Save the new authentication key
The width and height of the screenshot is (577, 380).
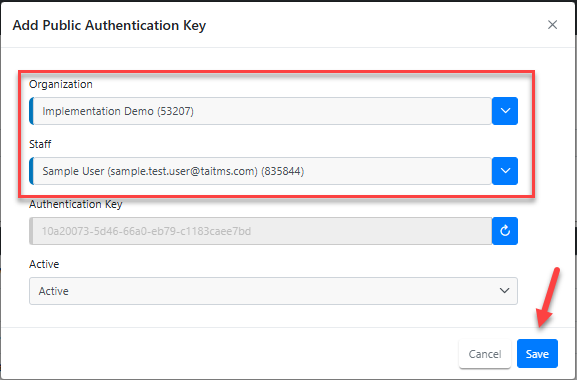coord(537,354)
